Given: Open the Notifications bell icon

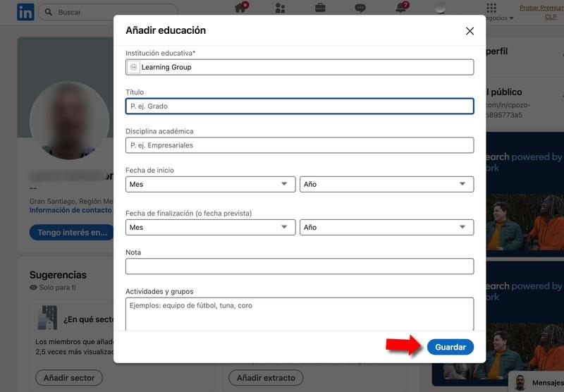Looking at the screenshot, I should (400, 8).
